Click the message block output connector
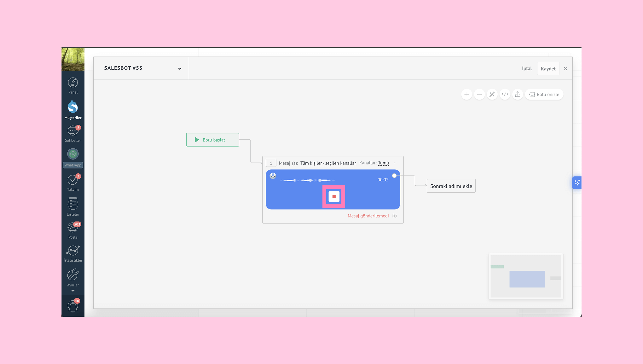The image size is (643, 364). 394,176
